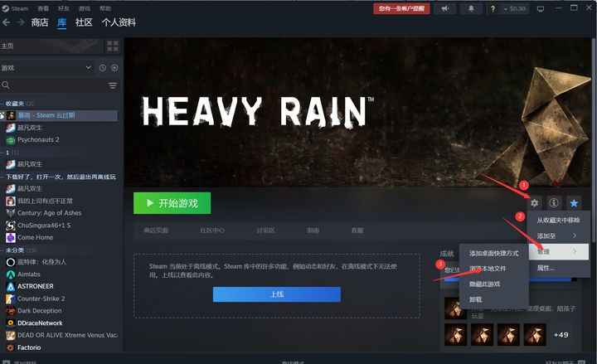Select DEAD OR ALIVE Xtreme Venus Vacation icon
This screenshot has height=364, width=597.
click(x=11, y=336)
